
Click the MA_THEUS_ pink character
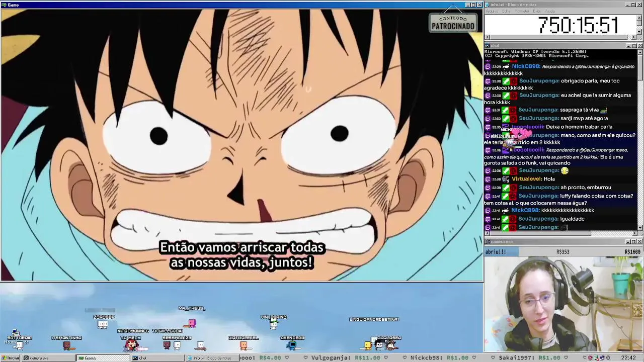(192, 323)
